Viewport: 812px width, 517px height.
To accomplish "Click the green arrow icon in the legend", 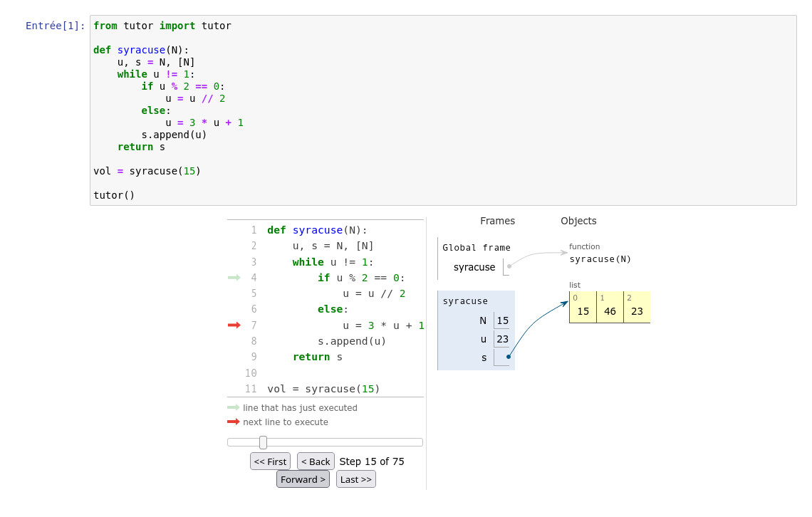I will point(234,407).
